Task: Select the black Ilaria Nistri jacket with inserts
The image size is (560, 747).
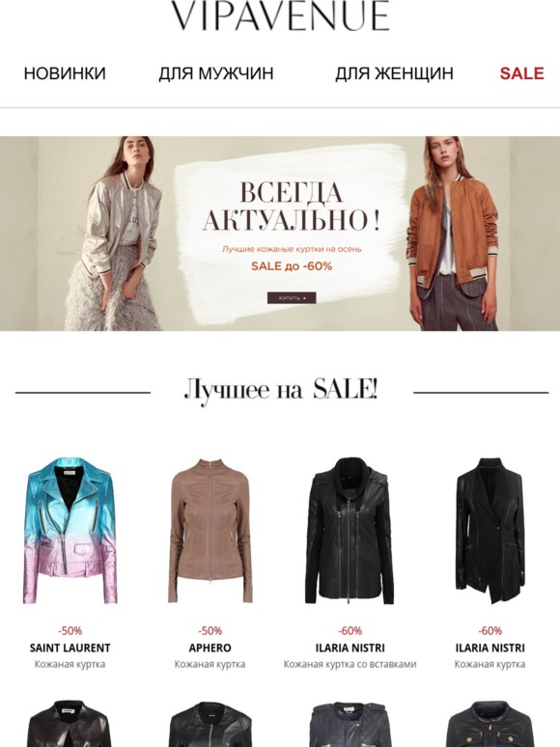Action: coord(350,530)
